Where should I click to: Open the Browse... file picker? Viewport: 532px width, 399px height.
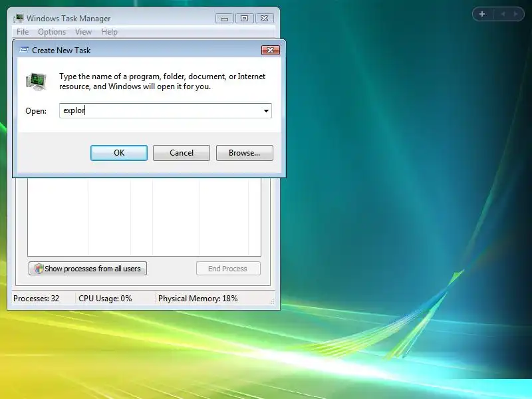point(244,153)
